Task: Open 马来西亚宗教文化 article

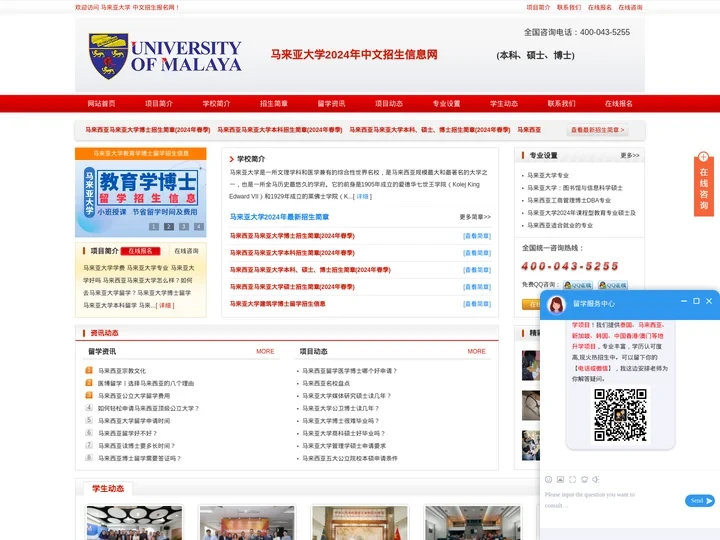Action: (x=122, y=371)
